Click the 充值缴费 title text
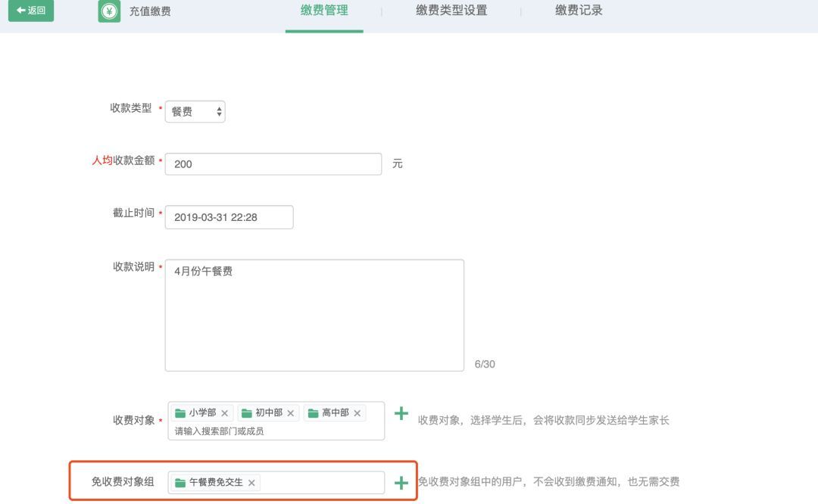The width and height of the screenshot is (818, 504). click(150, 11)
